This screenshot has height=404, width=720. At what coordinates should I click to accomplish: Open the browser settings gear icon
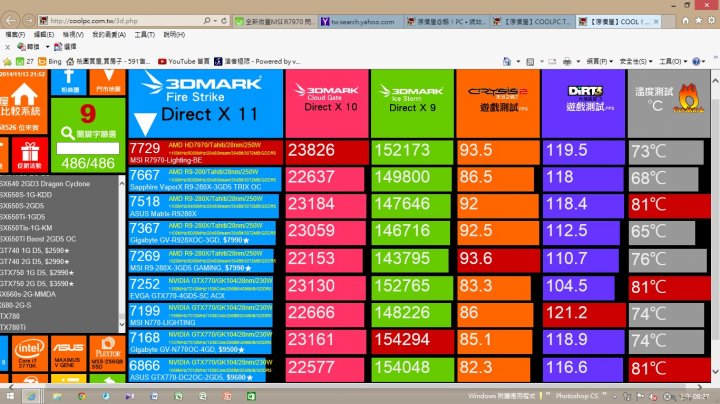pyautogui.click(x=711, y=20)
